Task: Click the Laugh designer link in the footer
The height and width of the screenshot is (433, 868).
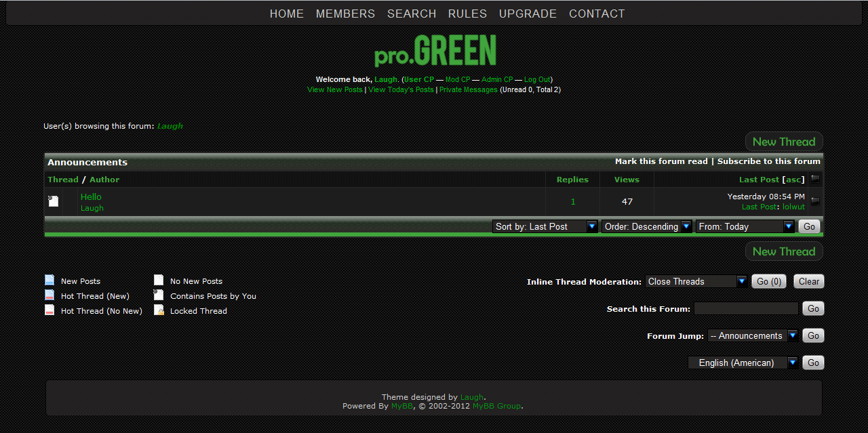Action: 472,397
